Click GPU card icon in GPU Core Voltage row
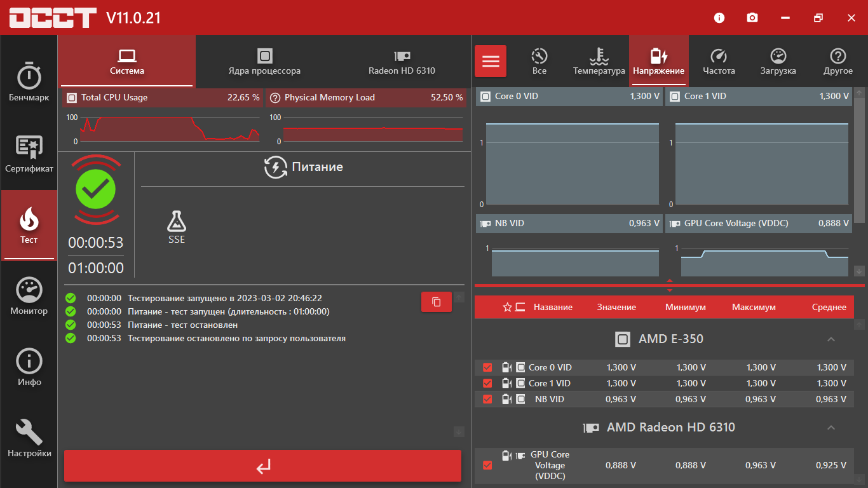 (x=520, y=456)
